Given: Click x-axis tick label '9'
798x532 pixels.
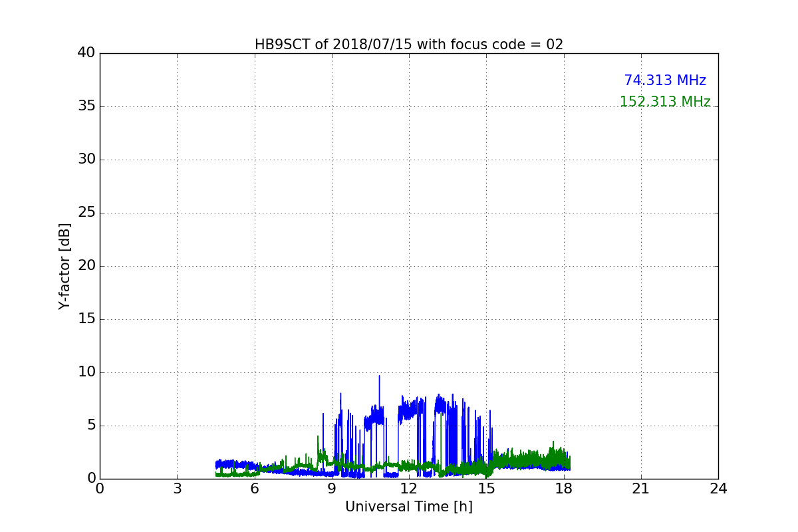Looking at the screenshot, I should pos(332,489).
